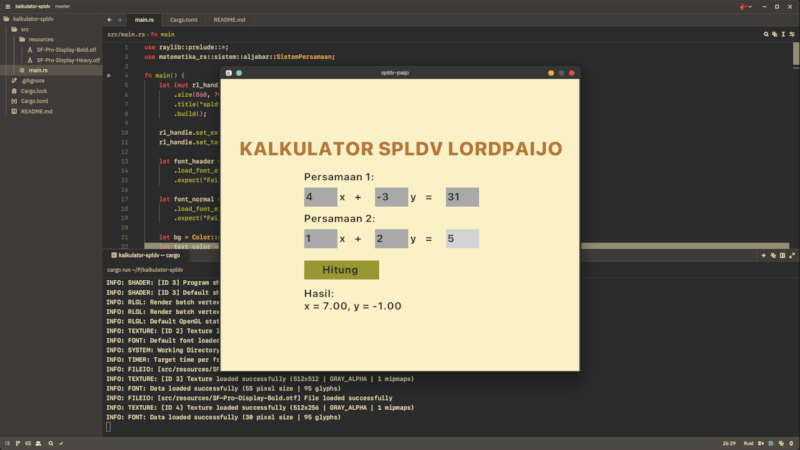Open the buffer search magnifier icon
The image size is (800, 450).
pos(767,34)
